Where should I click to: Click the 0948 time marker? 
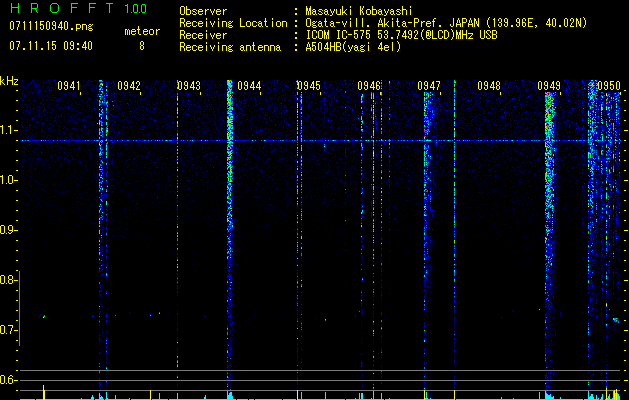(489, 86)
